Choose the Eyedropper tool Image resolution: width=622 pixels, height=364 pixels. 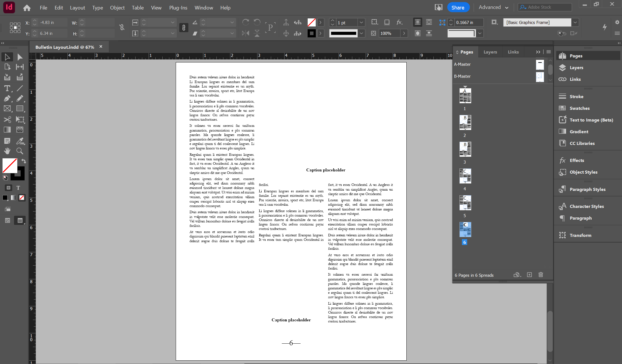tap(20, 141)
